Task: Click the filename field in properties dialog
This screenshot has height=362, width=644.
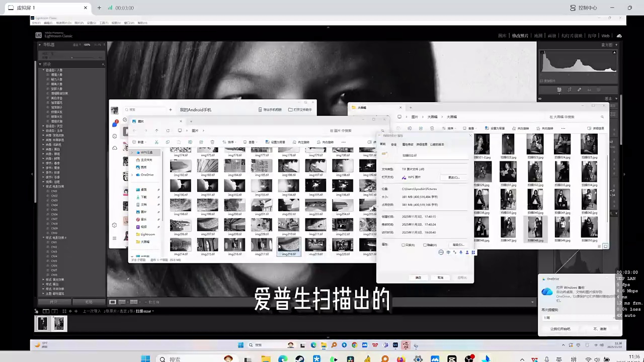Action: (434, 156)
